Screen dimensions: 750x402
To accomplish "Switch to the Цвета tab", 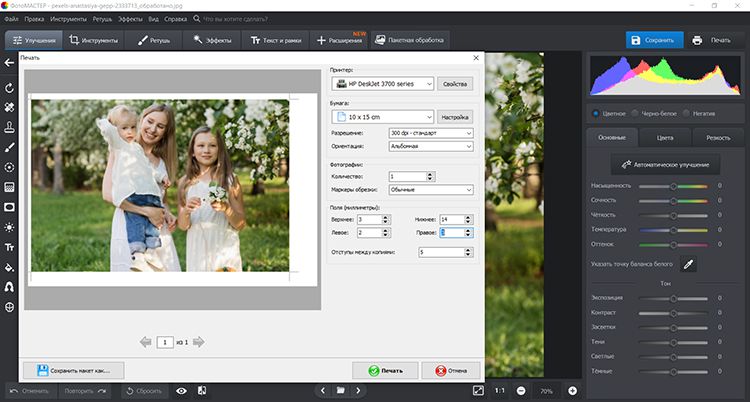I will coord(665,137).
